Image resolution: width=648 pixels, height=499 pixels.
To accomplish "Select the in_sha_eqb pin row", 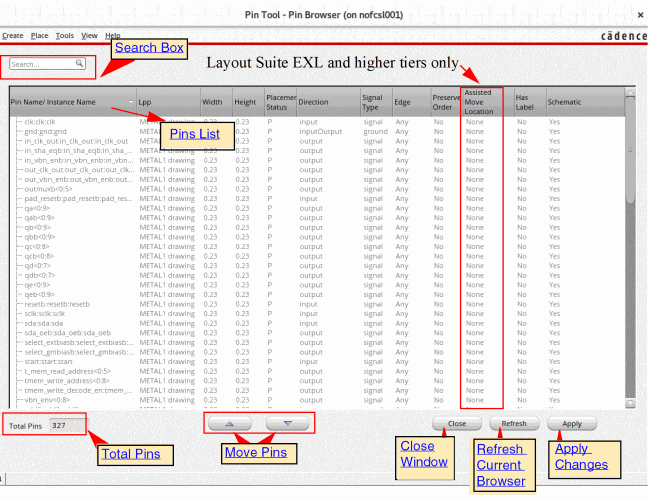I will coord(317,150).
